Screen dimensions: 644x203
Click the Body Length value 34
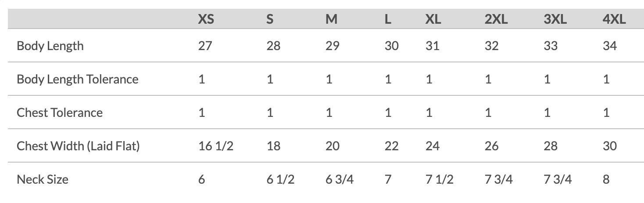pyautogui.click(x=610, y=46)
